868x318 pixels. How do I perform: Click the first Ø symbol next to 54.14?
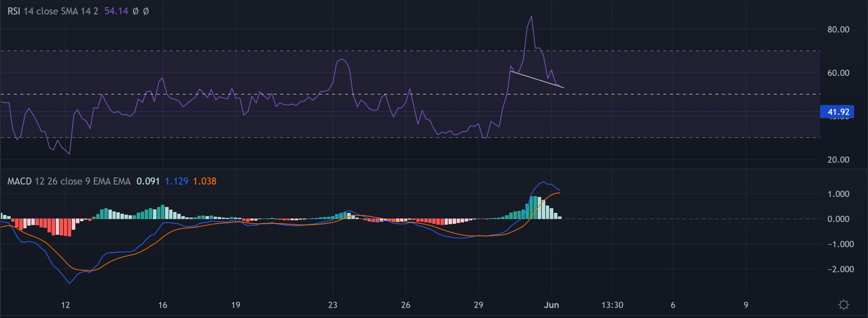[136, 11]
